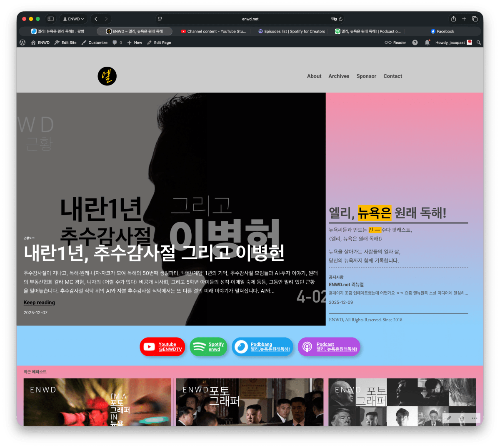Toggle the Safari sidebar
The image size is (500, 448).
tap(50, 19)
